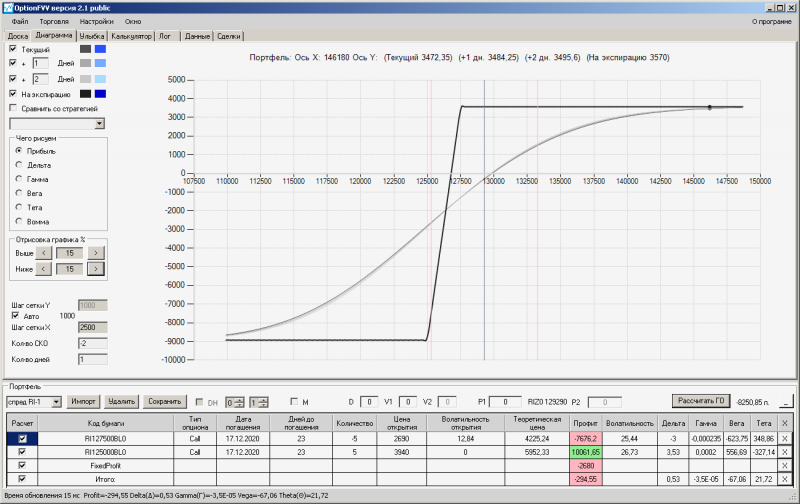The width and height of the screenshot is (800, 504).
Task: Remove the FixedProfit row with its X
Action: (x=785, y=466)
